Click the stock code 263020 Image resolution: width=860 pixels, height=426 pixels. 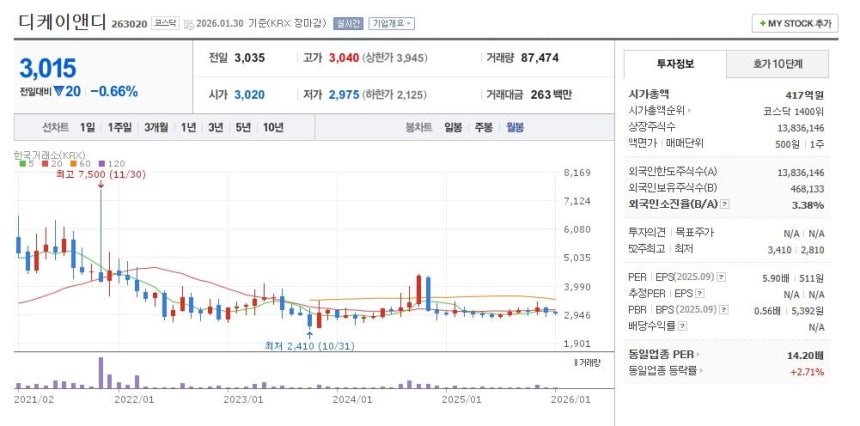tap(129, 24)
